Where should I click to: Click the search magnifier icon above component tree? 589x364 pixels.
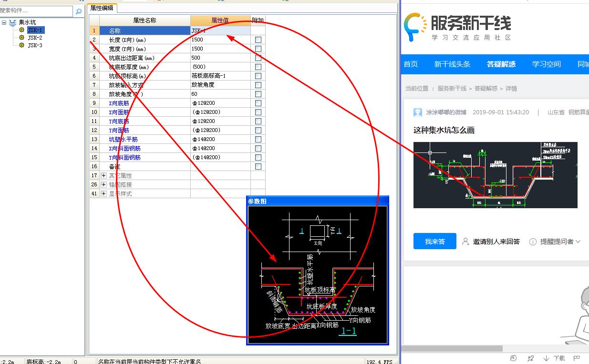[x=78, y=10]
